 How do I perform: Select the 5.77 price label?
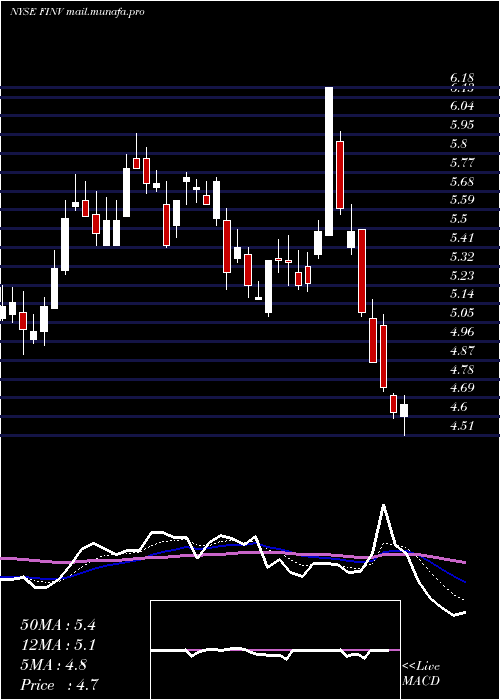(x=461, y=162)
